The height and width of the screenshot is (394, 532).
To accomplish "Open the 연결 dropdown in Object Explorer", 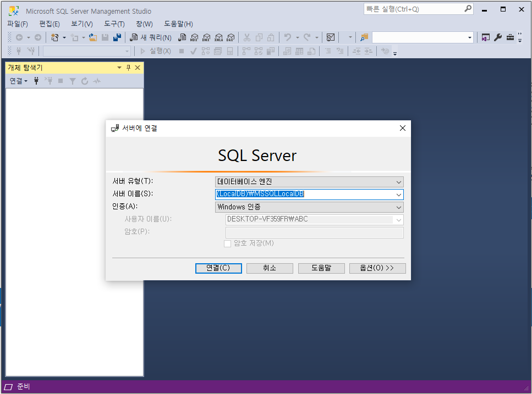I will click(x=18, y=81).
